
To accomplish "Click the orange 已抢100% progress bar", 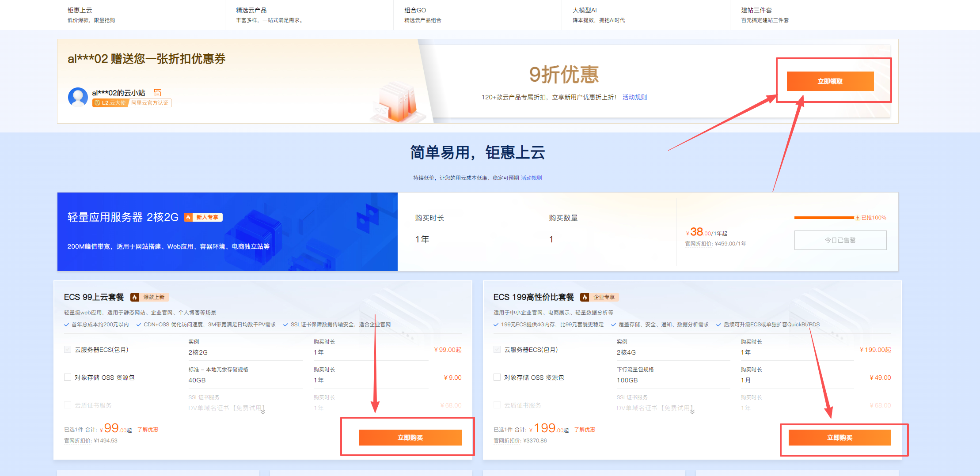I will 824,218.
